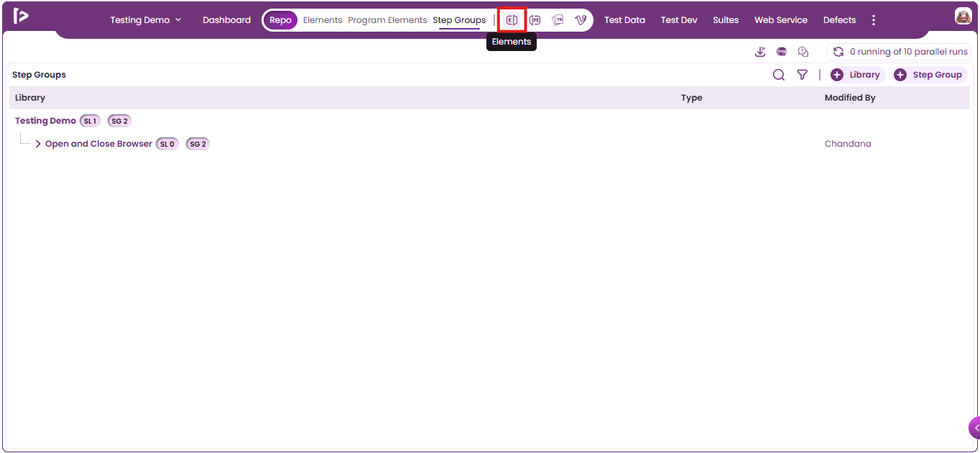This screenshot has height=453, width=980.
Task: Click the refresh icon beside parallel runs
Action: (838, 52)
